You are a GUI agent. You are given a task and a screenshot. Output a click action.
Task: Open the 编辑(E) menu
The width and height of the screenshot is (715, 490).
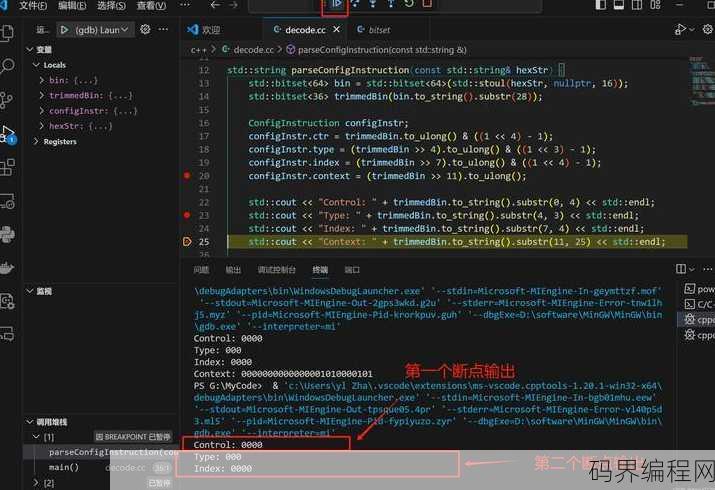point(72,5)
